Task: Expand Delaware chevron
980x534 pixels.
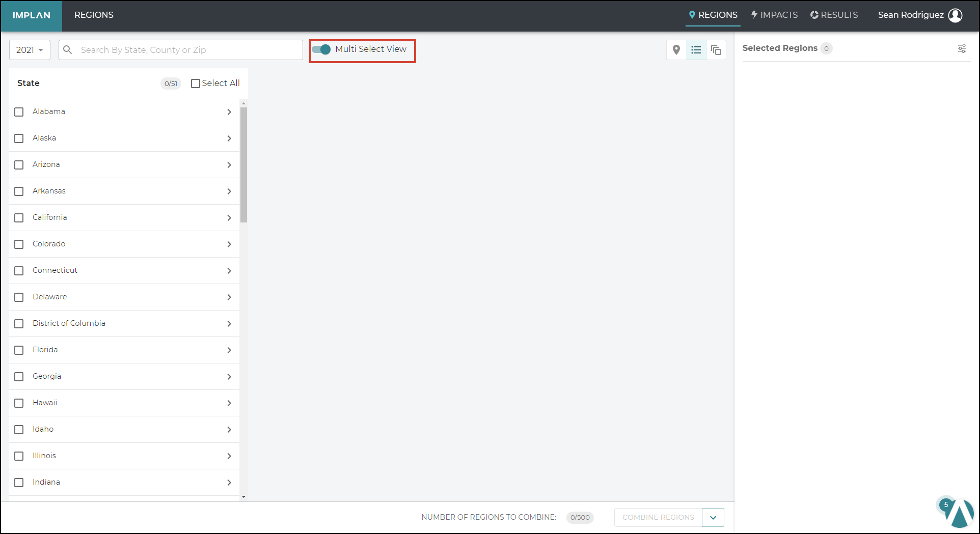Action: [229, 297]
